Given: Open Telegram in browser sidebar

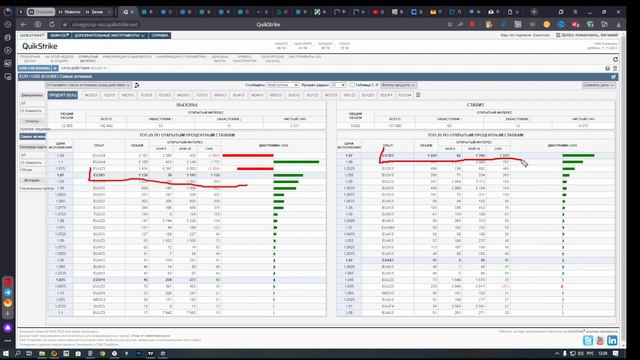Looking at the screenshot, I should 8,292.
